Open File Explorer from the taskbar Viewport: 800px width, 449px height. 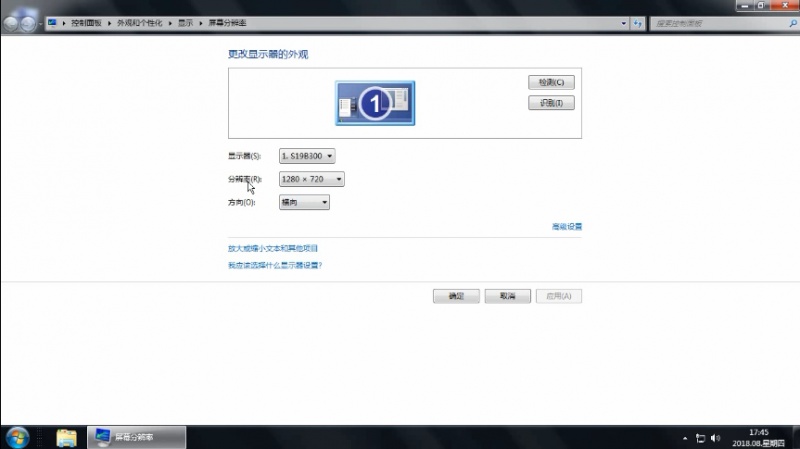coord(66,437)
